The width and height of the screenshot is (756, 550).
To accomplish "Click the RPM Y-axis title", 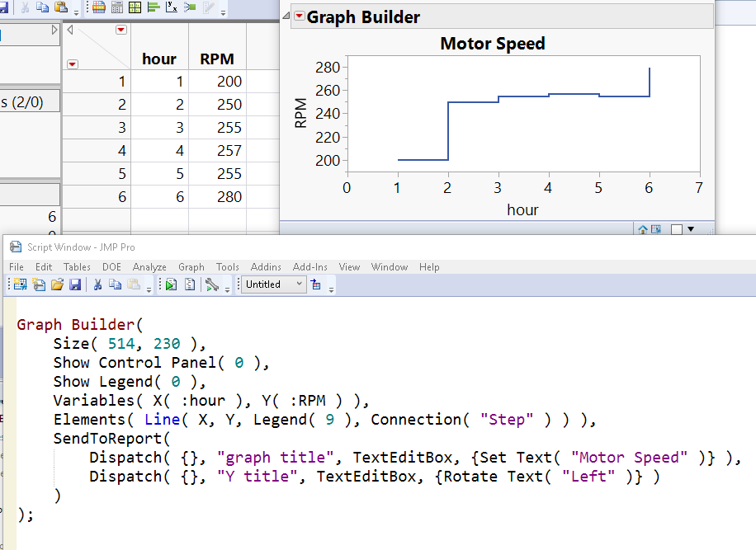I will (300, 113).
